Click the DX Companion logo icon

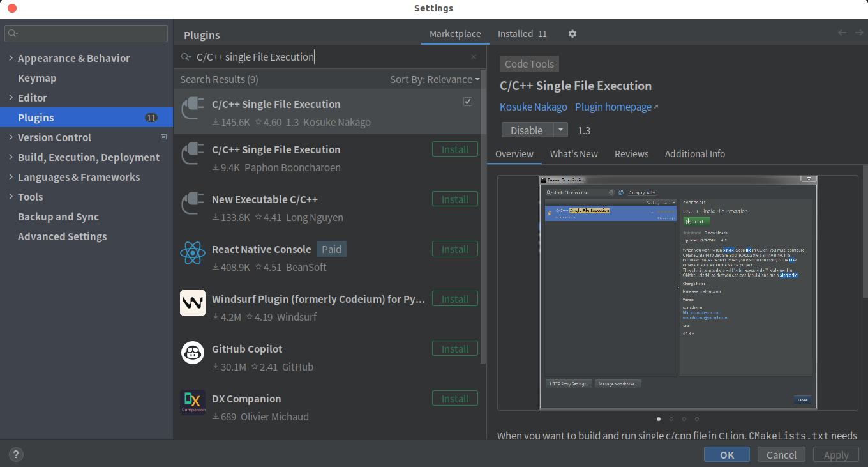[x=193, y=402]
